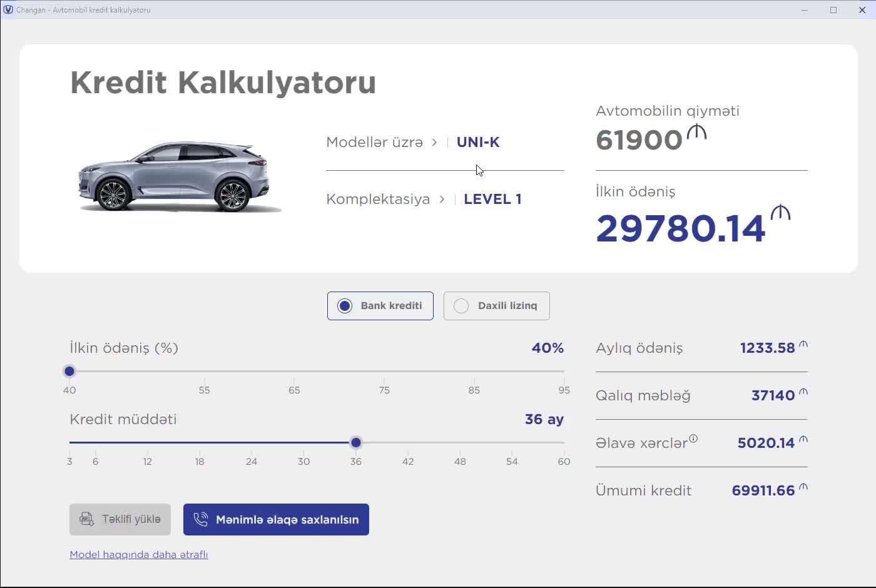
Task: Close the calculator window
Action: pos(862,10)
